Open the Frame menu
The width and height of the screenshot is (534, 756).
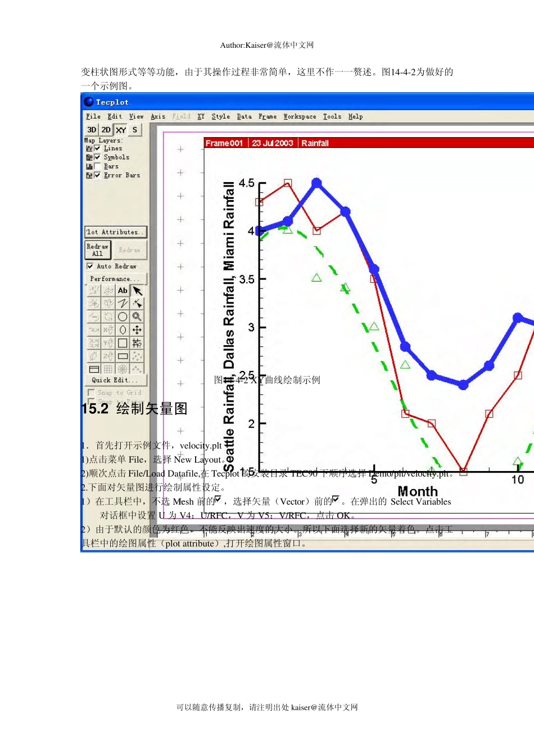click(268, 116)
